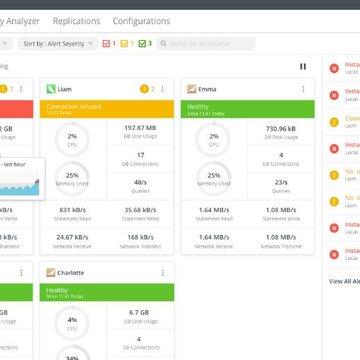Toggle the green healthy instances filter checkbox
The width and height of the screenshot is (360, 360).
142,44
